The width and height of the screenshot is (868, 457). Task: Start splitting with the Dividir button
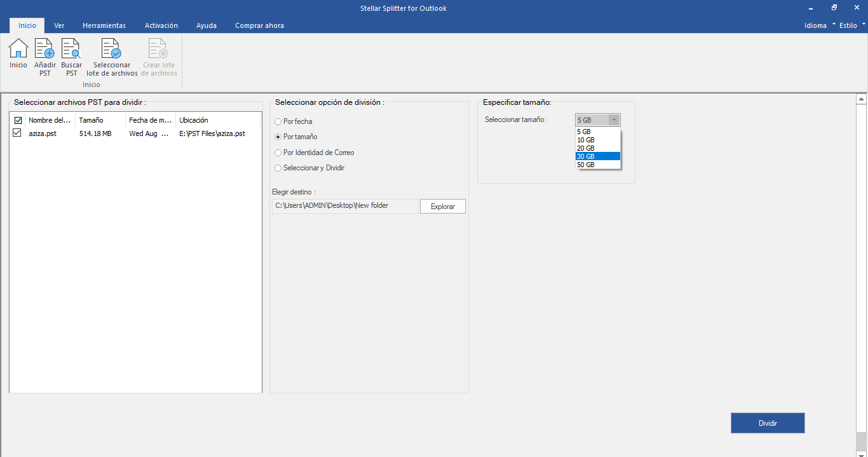pyautogui.click(x=768, y=423)
